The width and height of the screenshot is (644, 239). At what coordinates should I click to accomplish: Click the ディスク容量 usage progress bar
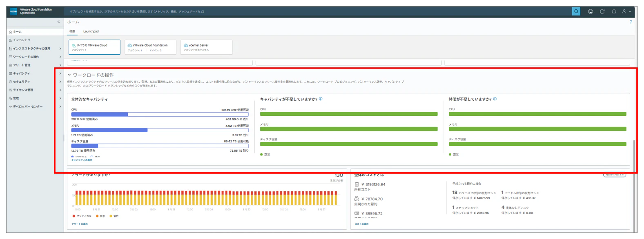click(160, 146)
